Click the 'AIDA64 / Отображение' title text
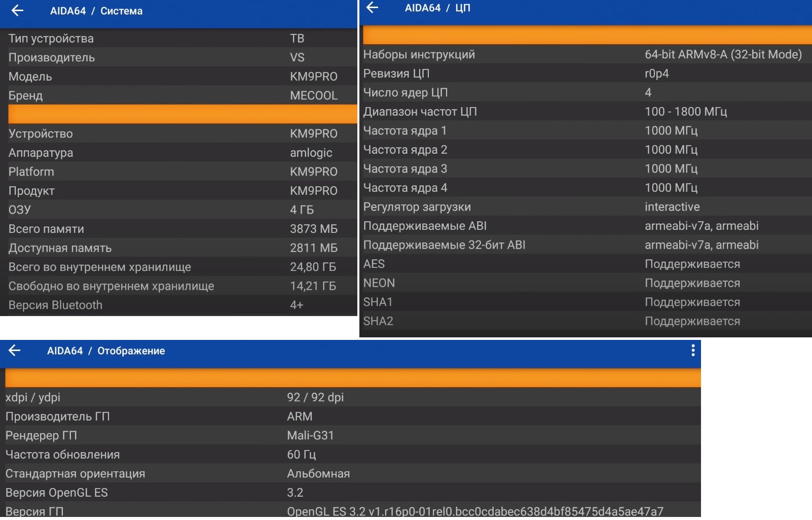The height and width of the screenshot is (520, 812). point(106,351)
